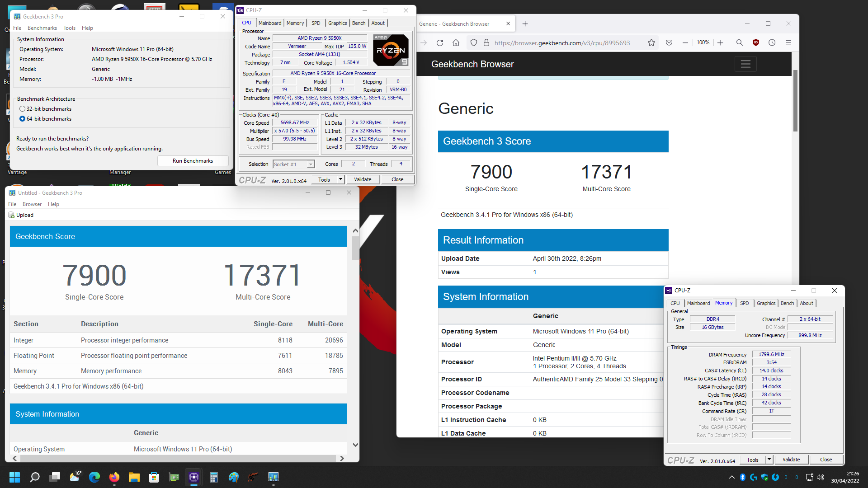Switch to Mainboard tab in top CPU-Z
This screenshot has width=868, height=488.
270,23
